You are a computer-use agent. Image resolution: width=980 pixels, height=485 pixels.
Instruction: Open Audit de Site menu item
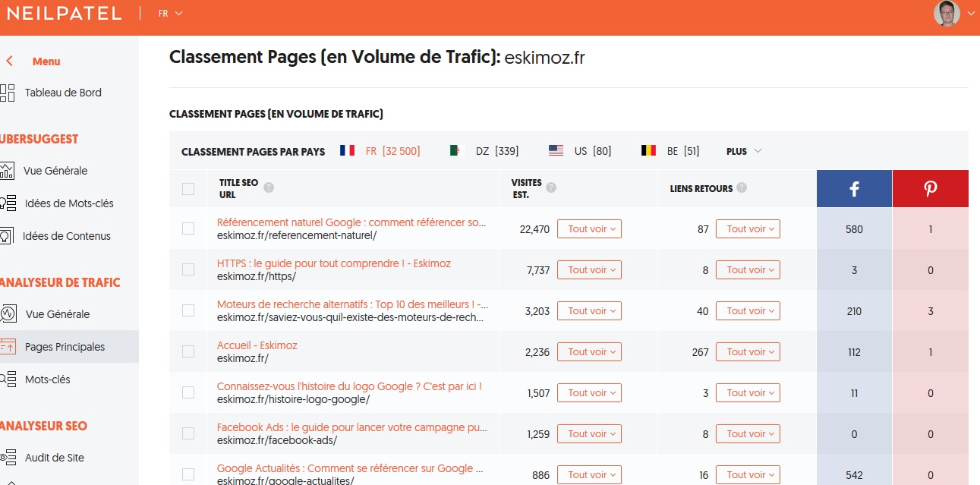55,458
